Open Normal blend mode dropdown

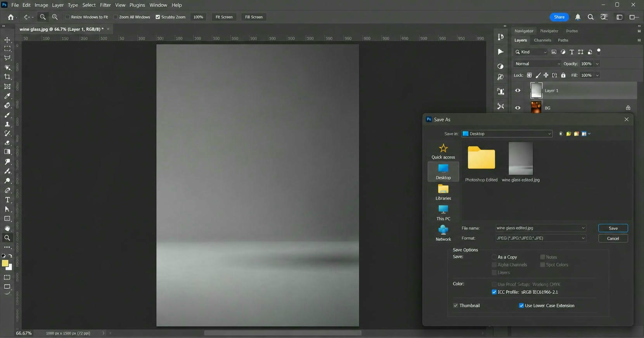point(537,64)
